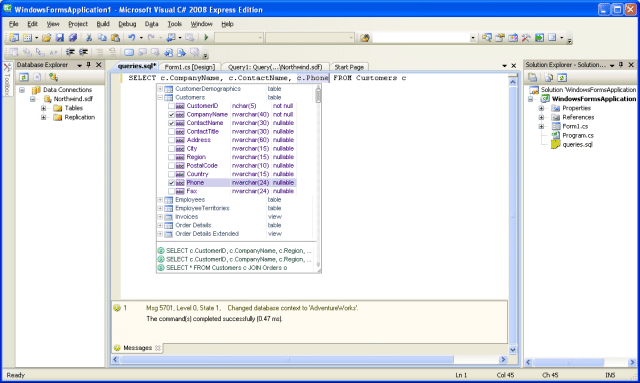Expand the Invoices view node
640x383 pixels.
160,217
